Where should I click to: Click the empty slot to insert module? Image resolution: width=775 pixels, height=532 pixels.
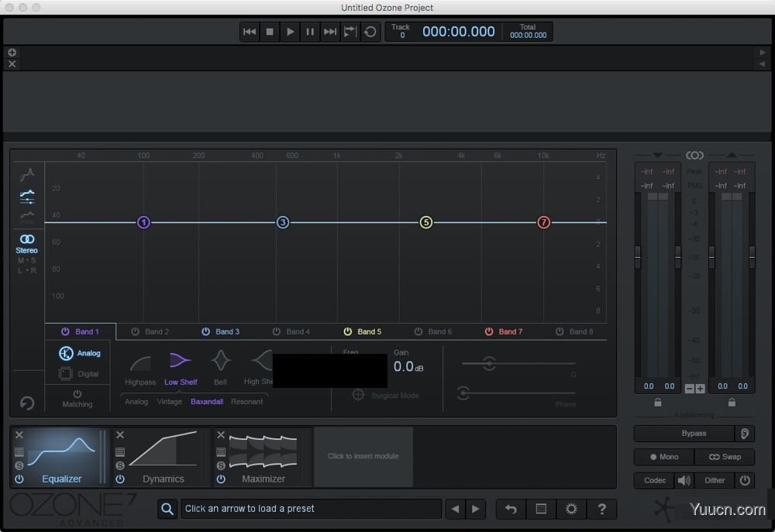(363, 456)
